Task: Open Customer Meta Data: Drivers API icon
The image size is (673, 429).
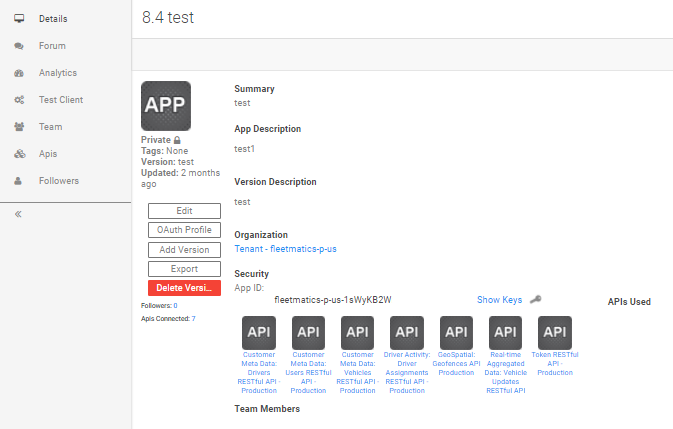Action: click(259, 332)
